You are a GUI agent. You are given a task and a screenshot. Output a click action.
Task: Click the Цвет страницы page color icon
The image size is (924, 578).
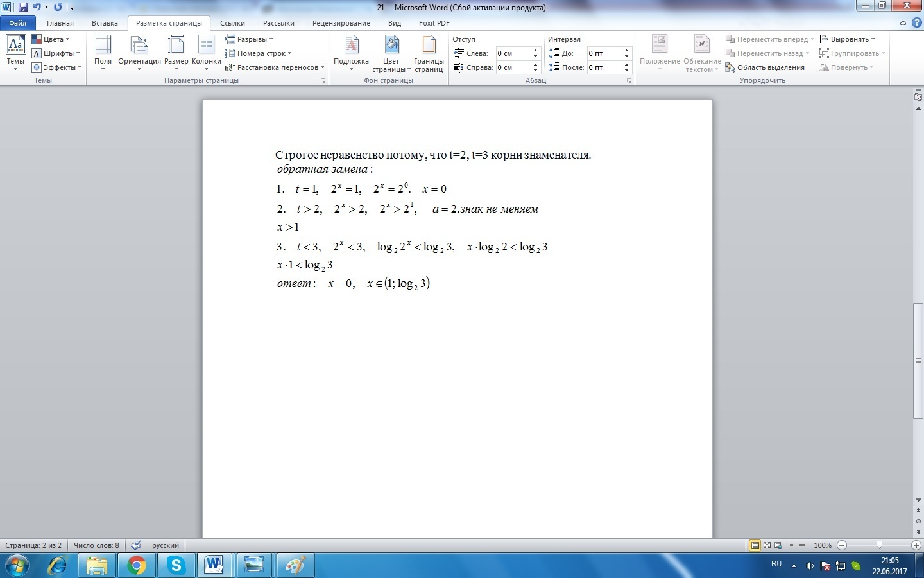(x=391, y=45)
